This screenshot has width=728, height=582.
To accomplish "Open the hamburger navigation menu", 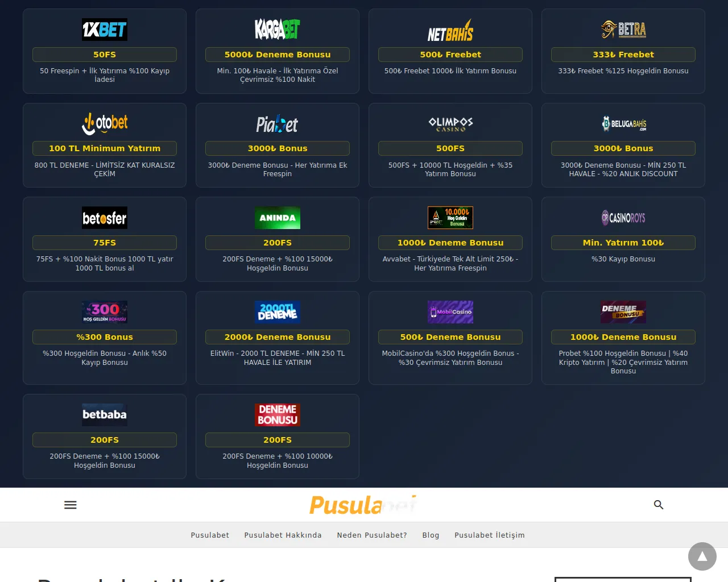I will pos(71,505).
